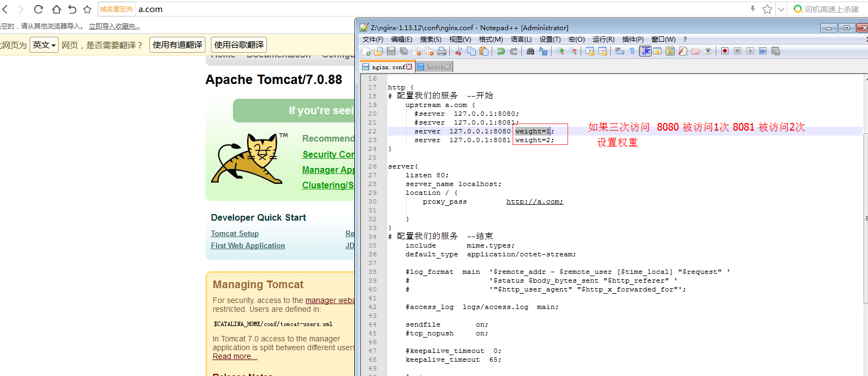The image size is (868, 376).
Task: Open the 文件(F) menu
Action: (x=372, y=40)
